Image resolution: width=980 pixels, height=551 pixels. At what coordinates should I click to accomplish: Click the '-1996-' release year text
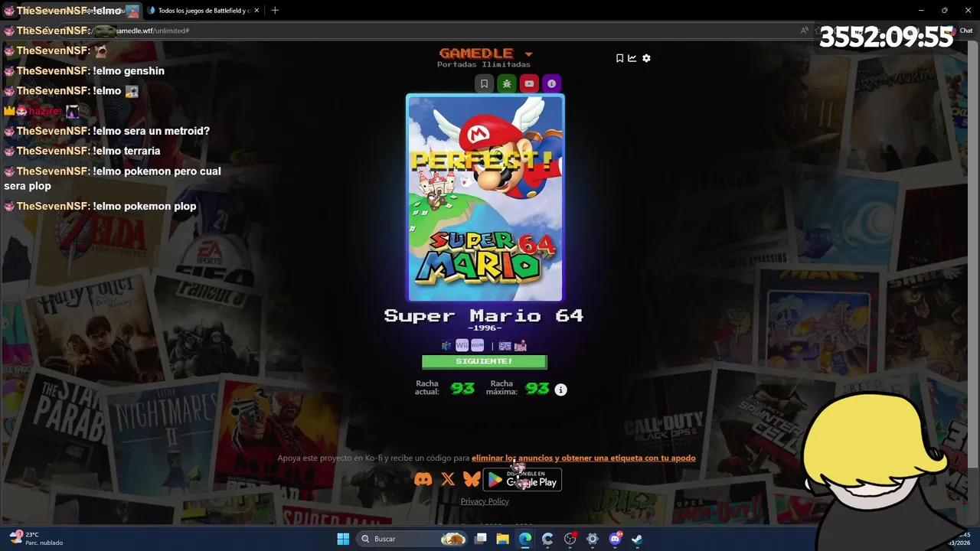(484, 328)
